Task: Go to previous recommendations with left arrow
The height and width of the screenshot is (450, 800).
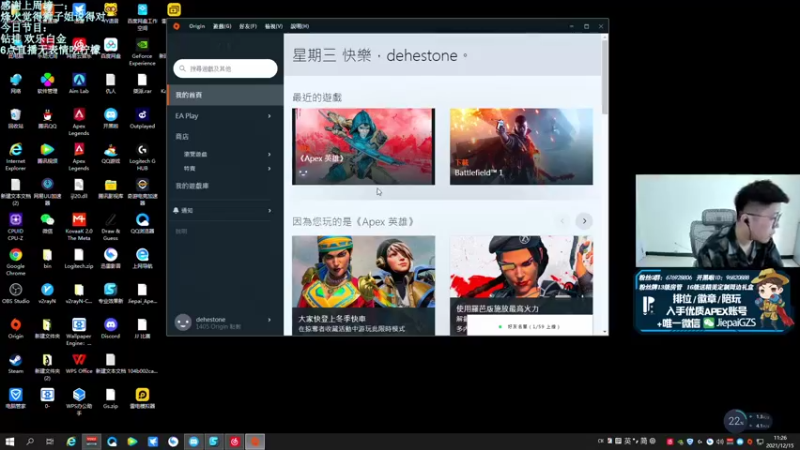Action: [x=562, y=221]
